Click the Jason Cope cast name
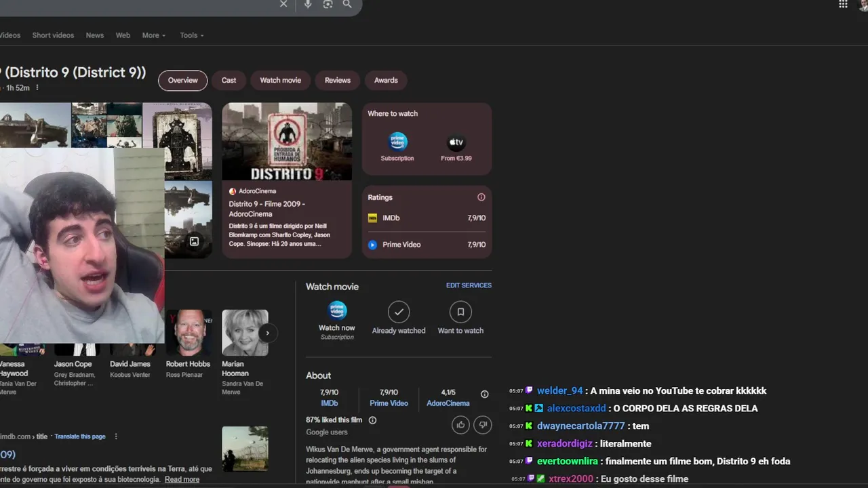The height and width of the screenshot is (488, 868). point(73,364)
